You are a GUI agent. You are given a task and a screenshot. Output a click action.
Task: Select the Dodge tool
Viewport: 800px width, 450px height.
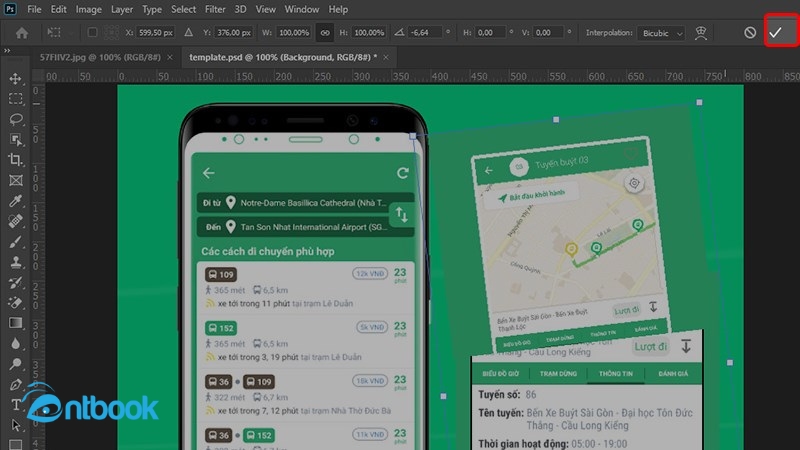15,364
